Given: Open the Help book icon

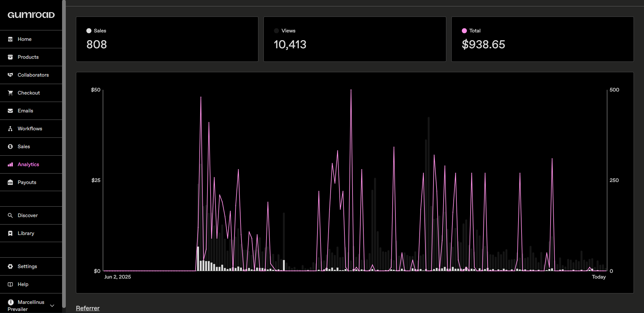Looking at the screenshot, I should click(x=10, y=284).
